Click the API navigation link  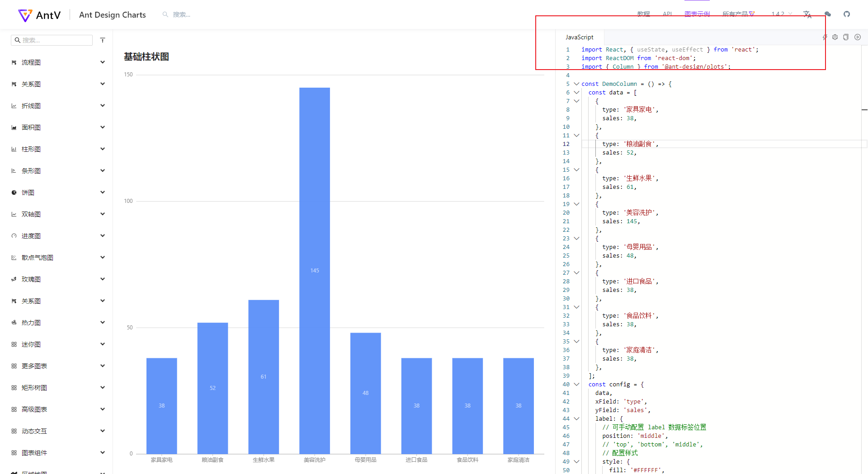point(667,14)
